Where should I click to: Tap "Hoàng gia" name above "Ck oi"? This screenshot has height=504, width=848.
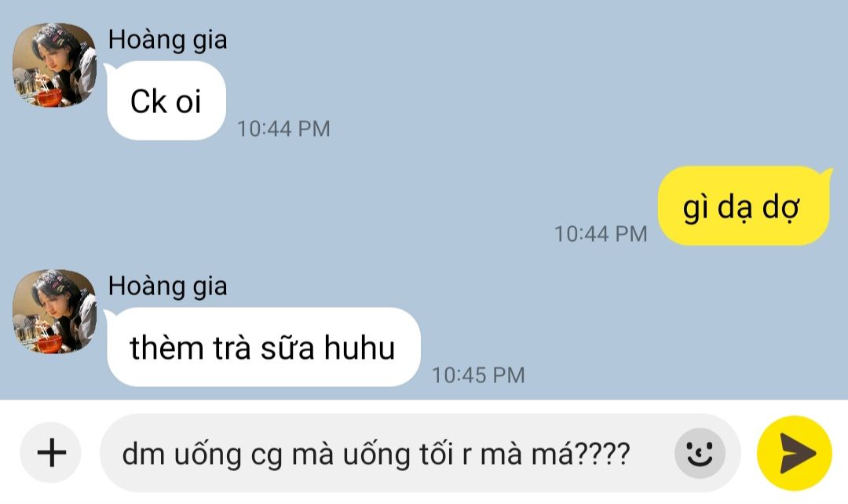[x=167, y=40]
